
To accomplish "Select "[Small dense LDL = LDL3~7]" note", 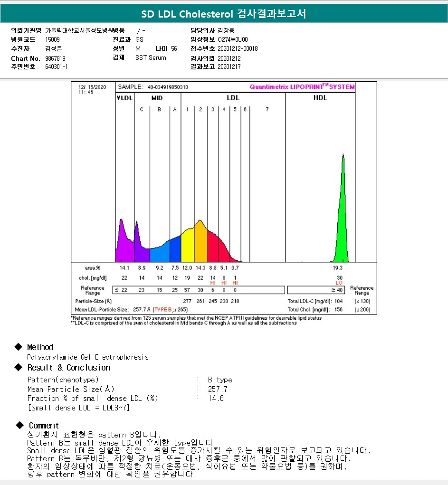I will click(78, 408).
